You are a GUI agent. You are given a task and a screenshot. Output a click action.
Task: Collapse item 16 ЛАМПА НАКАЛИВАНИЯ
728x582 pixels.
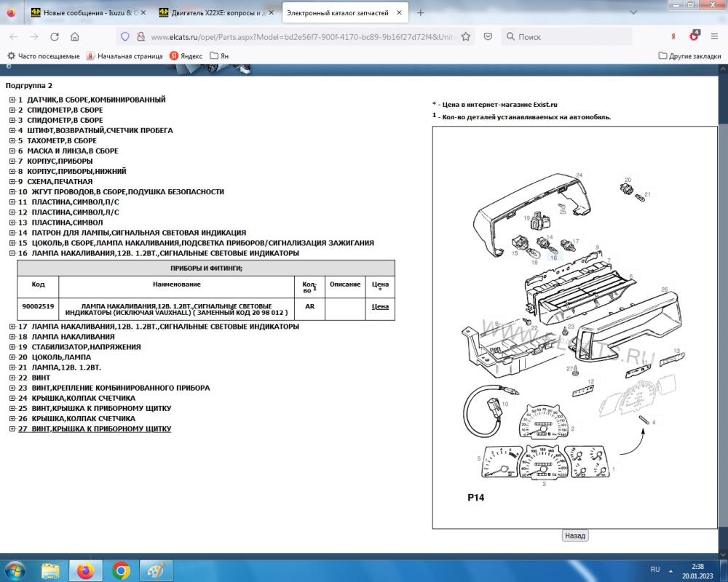12,253
